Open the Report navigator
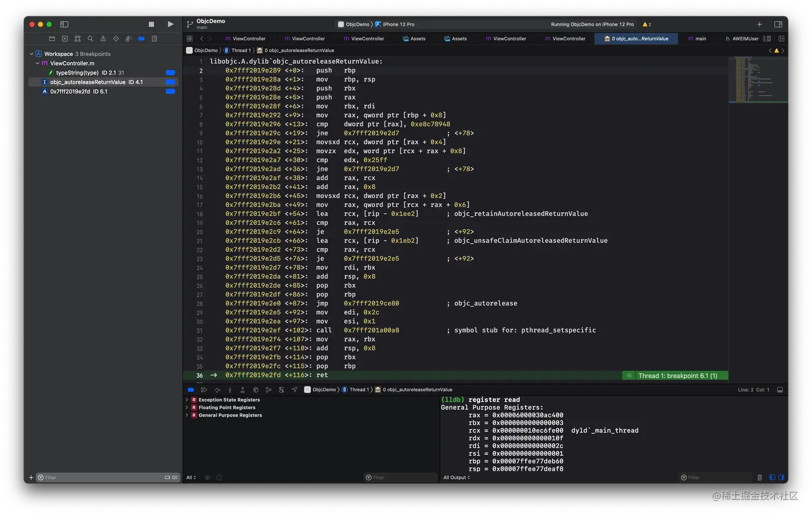 [x=154, y=39]
